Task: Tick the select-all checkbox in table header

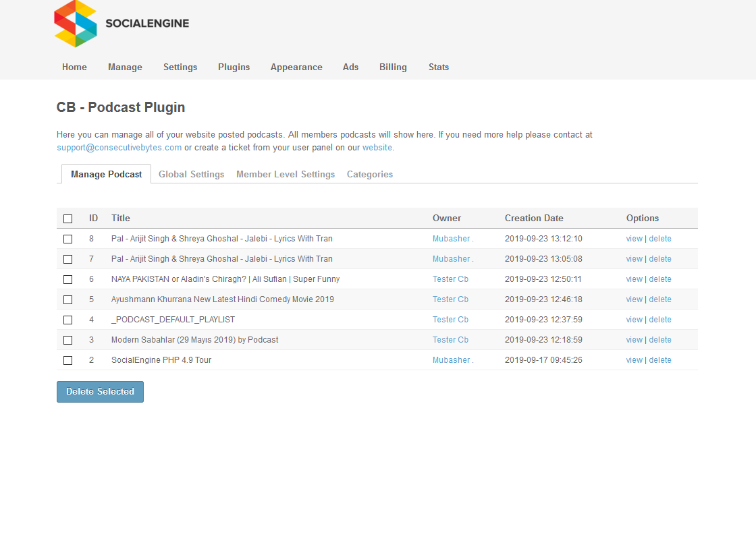Action: tap(67, 219)
